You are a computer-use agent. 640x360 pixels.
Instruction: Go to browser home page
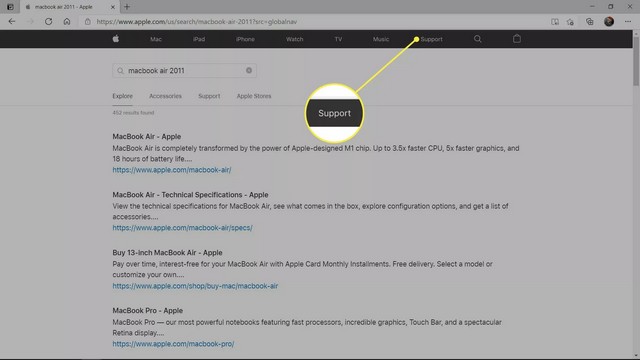[67, 22]
